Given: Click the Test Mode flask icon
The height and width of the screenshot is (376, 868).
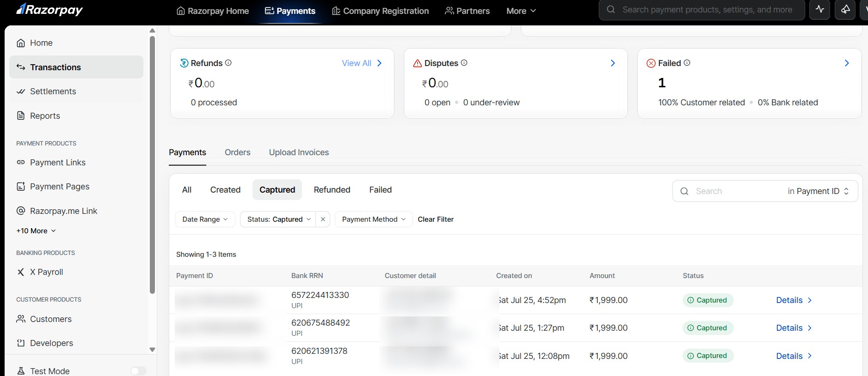Looking at the screenshot, I should 21,371.
